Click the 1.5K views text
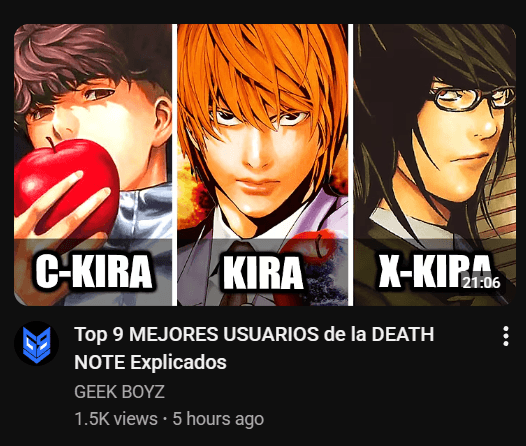 [116, 419]
